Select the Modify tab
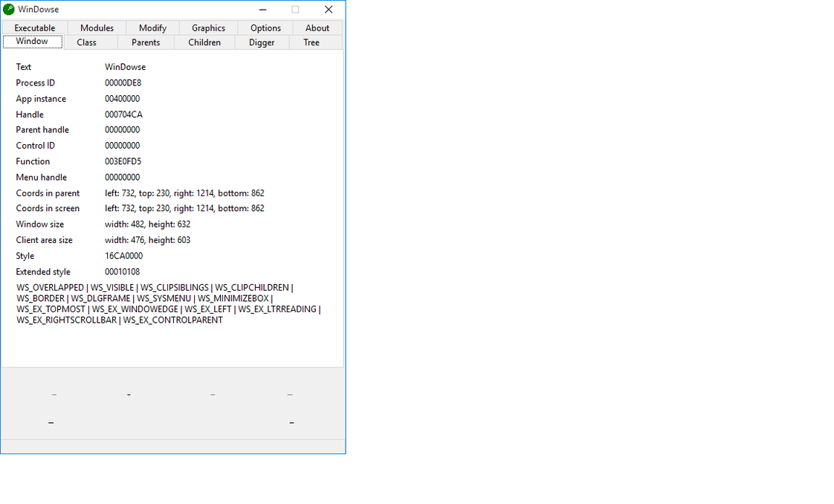The height and width of the screenshot is (504, 834). coord(152,28)
